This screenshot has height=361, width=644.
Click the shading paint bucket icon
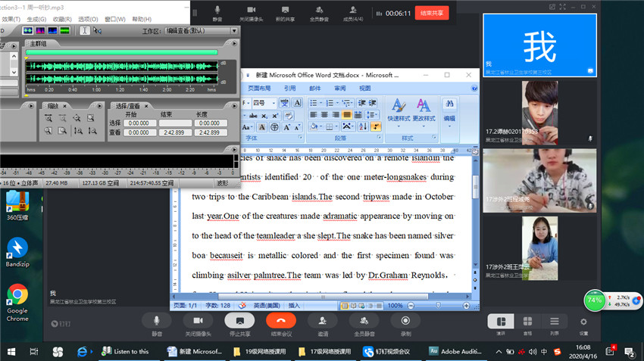pos(315,126)
